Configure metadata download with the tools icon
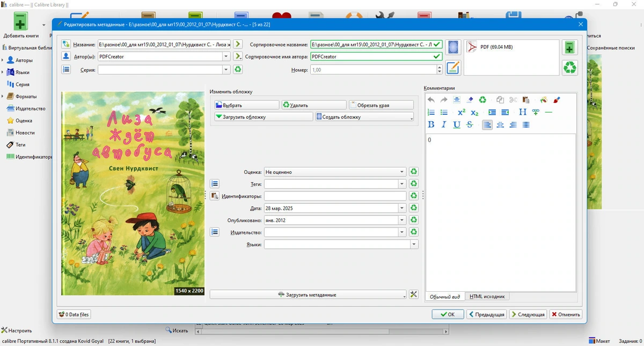Viewport: 644px width, 346px height. (413, 295)
